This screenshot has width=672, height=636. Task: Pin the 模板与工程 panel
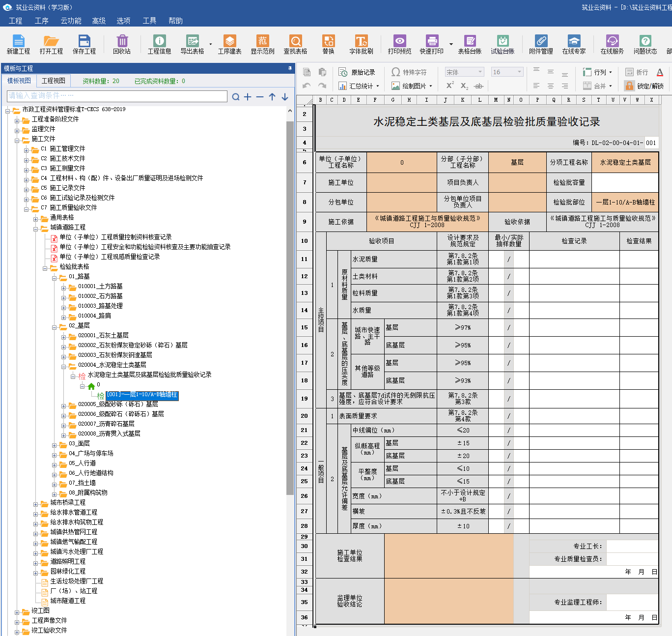290,68
